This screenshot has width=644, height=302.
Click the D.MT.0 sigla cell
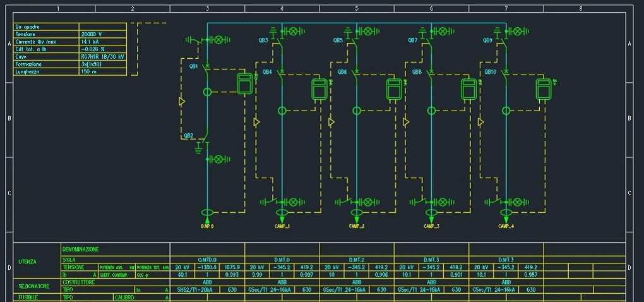coord(282,260)
